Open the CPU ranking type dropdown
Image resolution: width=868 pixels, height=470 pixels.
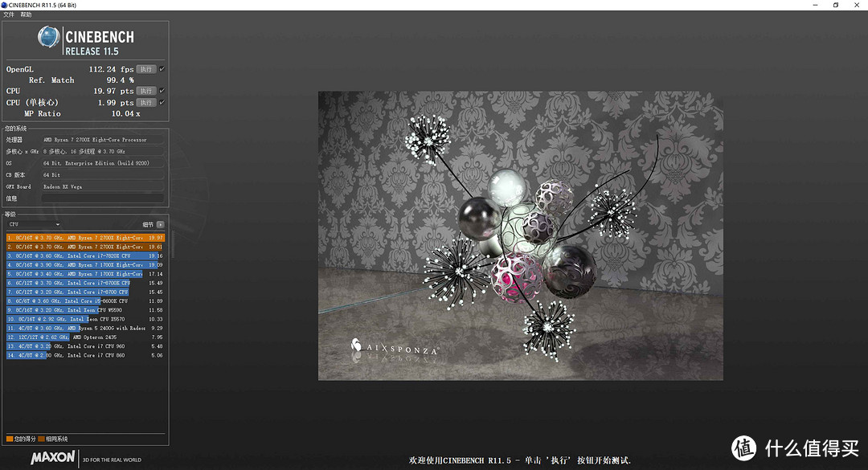(x=34, y=224)
